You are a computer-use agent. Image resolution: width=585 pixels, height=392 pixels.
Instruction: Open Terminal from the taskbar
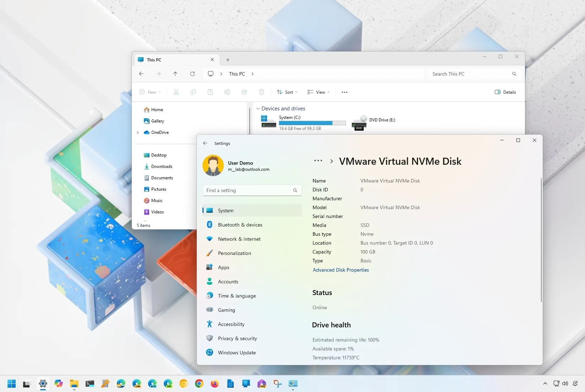[90, 383]
